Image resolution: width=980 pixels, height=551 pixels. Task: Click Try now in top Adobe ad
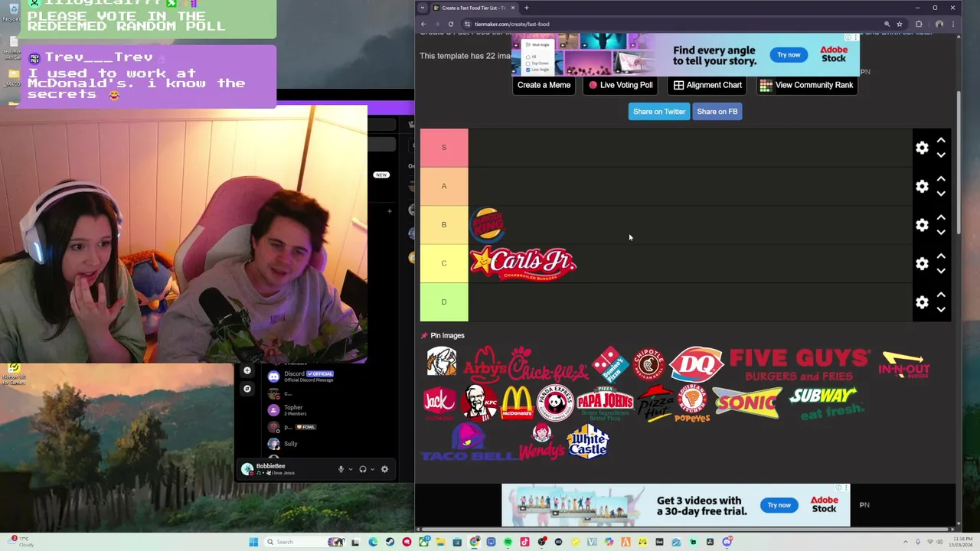point(789,54)
